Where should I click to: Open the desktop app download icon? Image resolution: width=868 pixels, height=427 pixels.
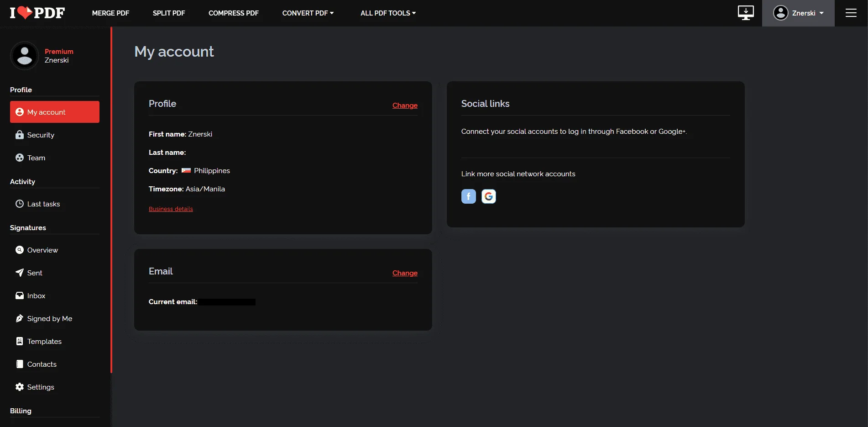click(746, 13)
